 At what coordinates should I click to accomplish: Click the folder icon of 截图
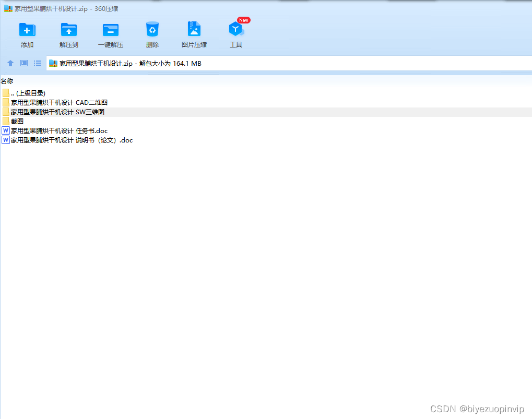(6, 121)
